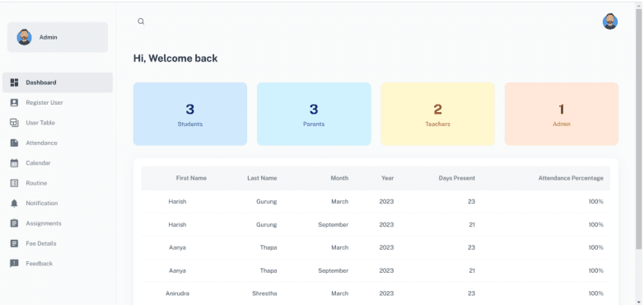Click the Calendar icon in the sidebar
Image resolution: width=644 pixels, height=305 pixels.
pyautogui.click(x=14, y=163)
